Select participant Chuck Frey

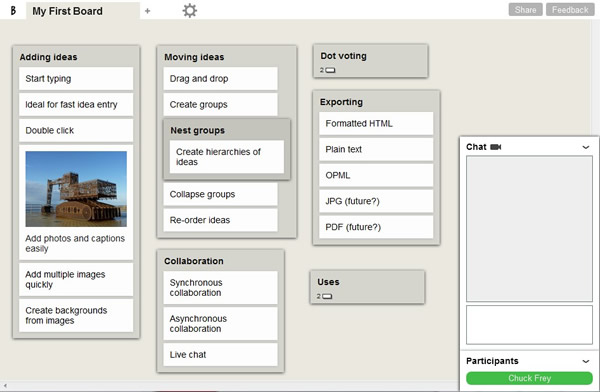coord(529,378)
